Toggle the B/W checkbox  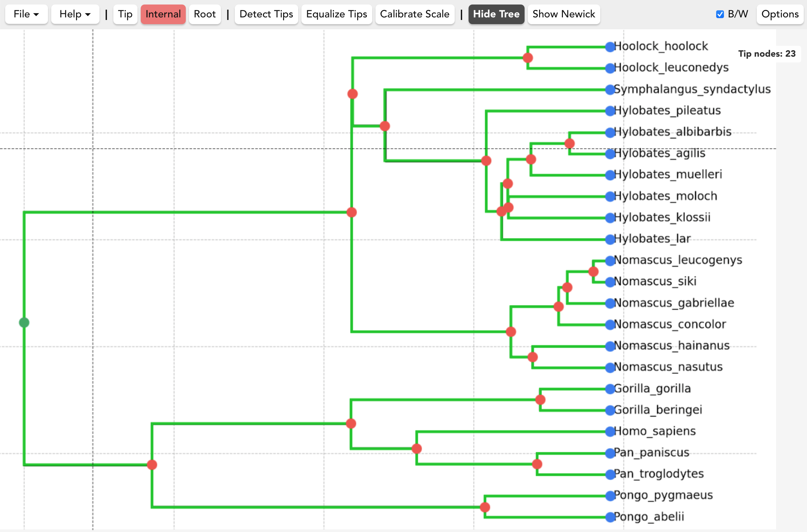720,14
